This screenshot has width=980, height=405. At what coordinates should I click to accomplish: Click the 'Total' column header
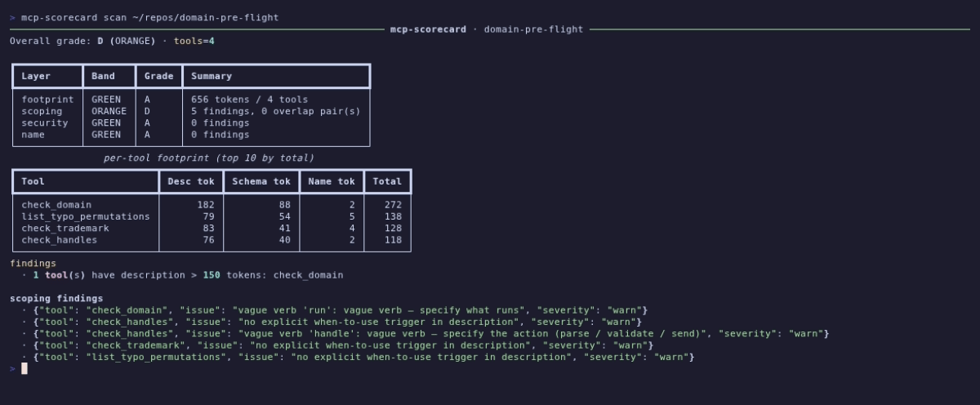[387, 181]
